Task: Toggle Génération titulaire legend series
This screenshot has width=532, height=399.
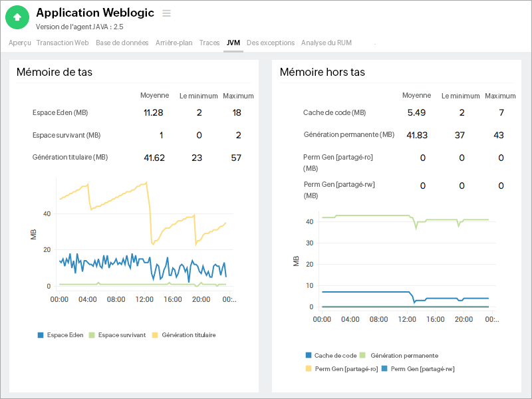Action: (x=184, y=335)
